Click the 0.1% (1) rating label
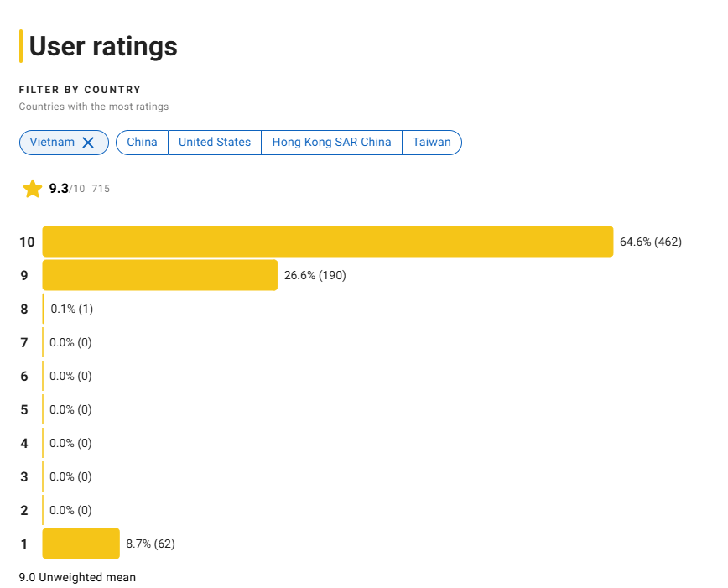Image resolution: width=728 pixels, height=588 pixels. 71,309
